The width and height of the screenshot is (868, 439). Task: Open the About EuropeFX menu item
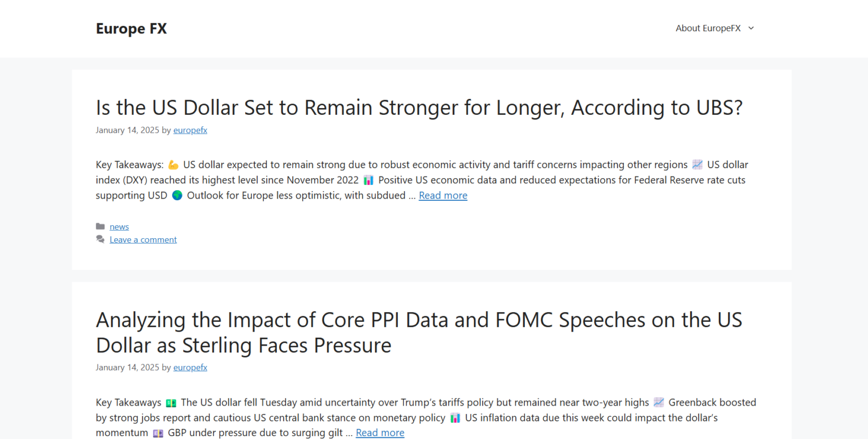708,28
